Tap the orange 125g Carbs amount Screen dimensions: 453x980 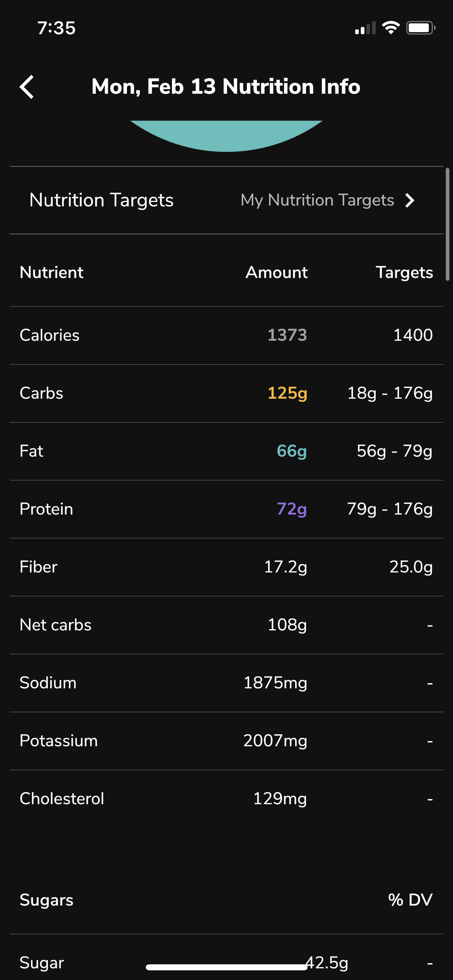(288, 393)
